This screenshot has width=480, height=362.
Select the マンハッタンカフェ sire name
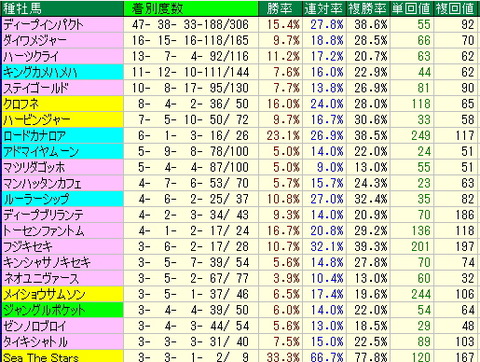tap(42, 183)
